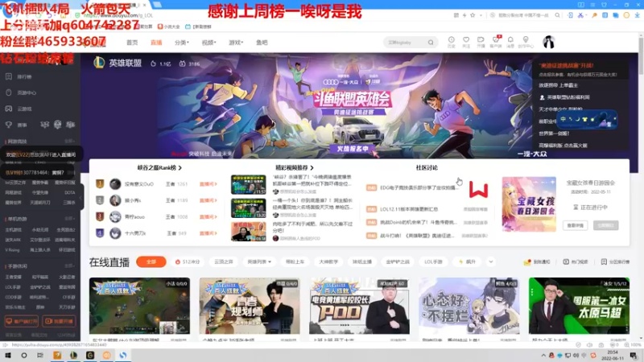Open the LOL client taskbar icon
Viewport: 644px width, 362px height.
73,355
